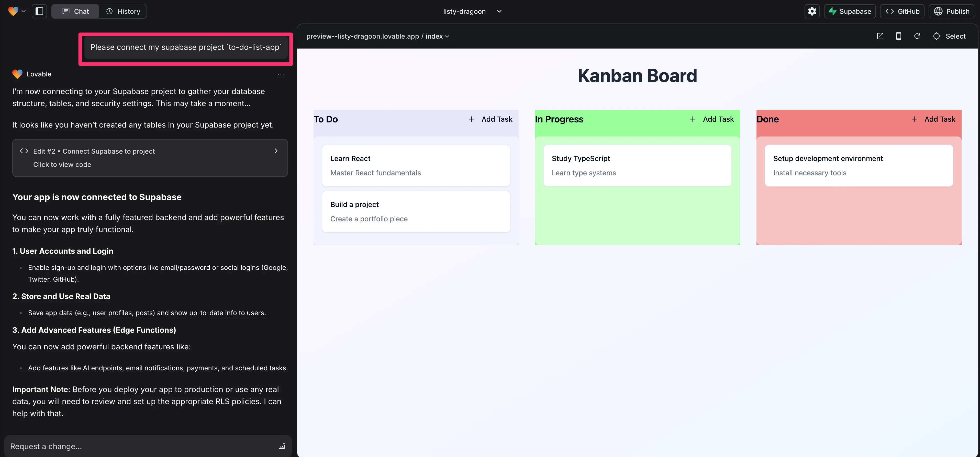
Task: Click the Publish globe button
Action: point(951,12)
